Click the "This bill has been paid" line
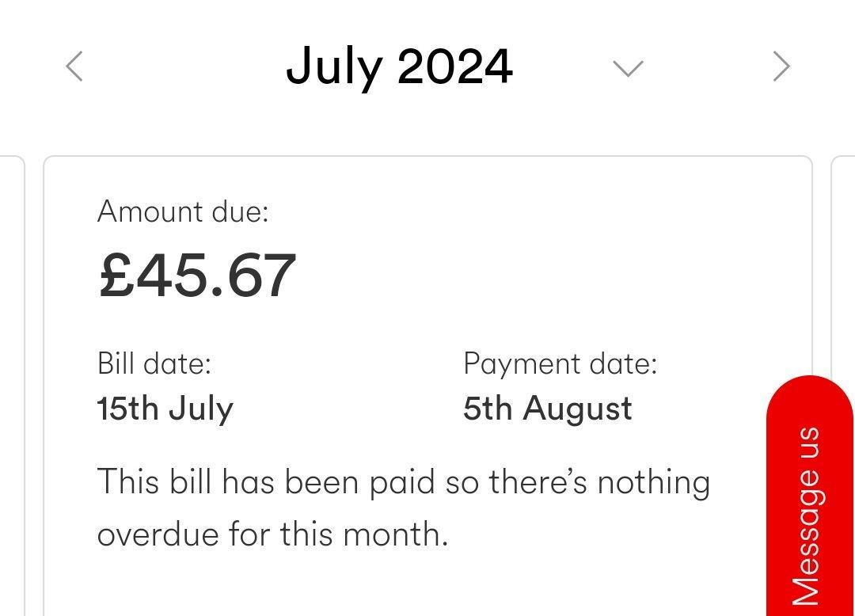 [x=404, y=483]
